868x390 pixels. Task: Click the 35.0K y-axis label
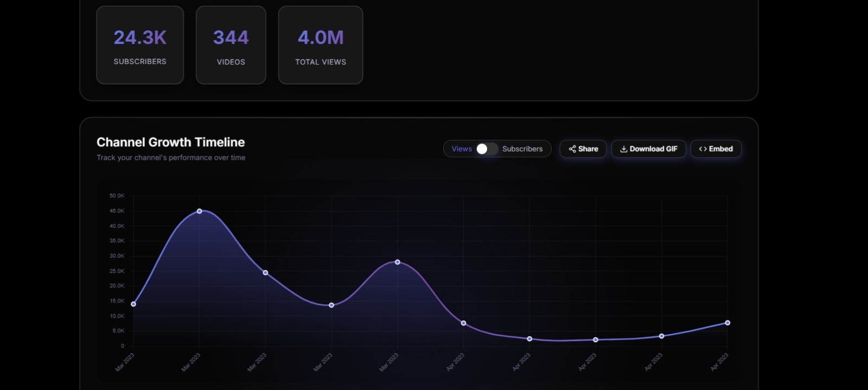click(x=117, y=241)
